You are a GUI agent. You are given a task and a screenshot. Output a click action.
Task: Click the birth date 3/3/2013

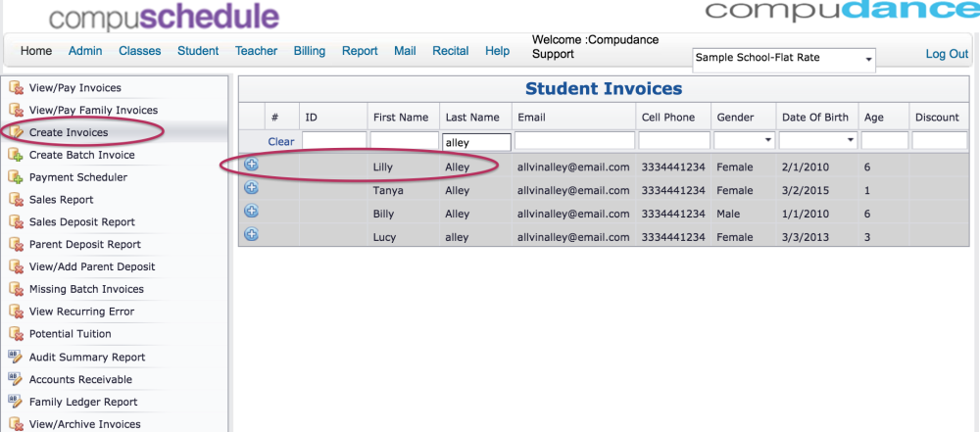(804, 238)
